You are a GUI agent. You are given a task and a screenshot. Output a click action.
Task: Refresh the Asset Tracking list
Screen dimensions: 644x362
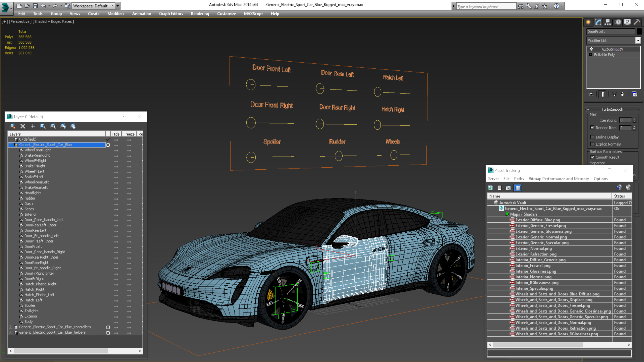[491, 188]
